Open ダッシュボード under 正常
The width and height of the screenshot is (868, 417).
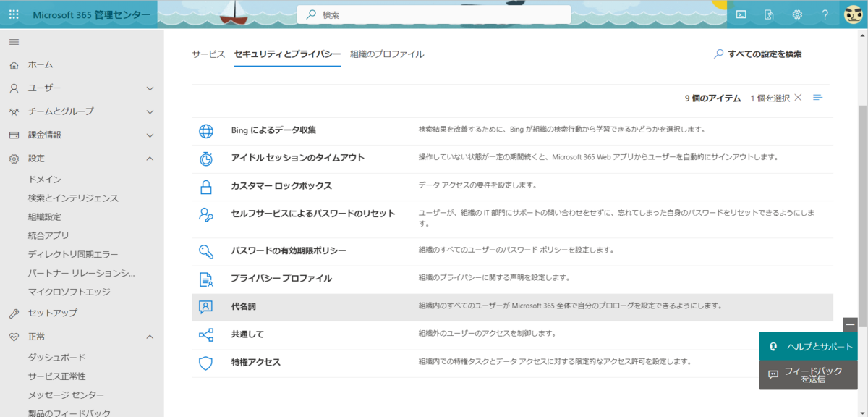click(57, 358)
